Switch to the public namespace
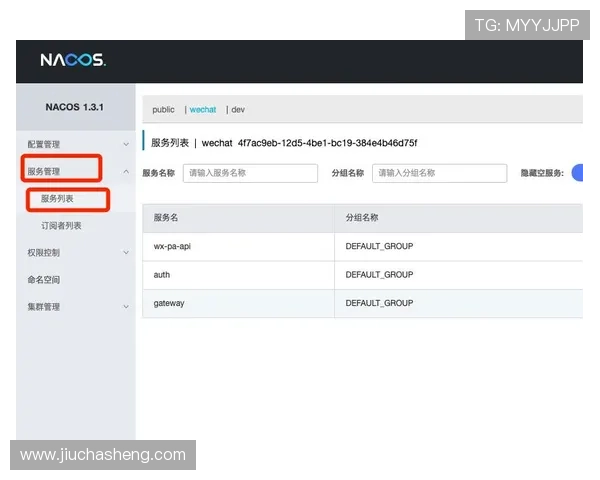This screenshot has width=600, height=480. pyautogui.click(x=163, y=110)
